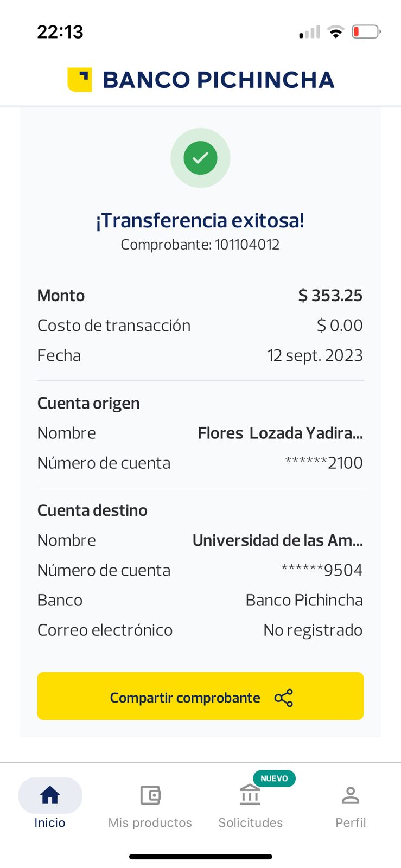Open the Solicitudes tab label
Screen dimensions: 401x868
250,822
